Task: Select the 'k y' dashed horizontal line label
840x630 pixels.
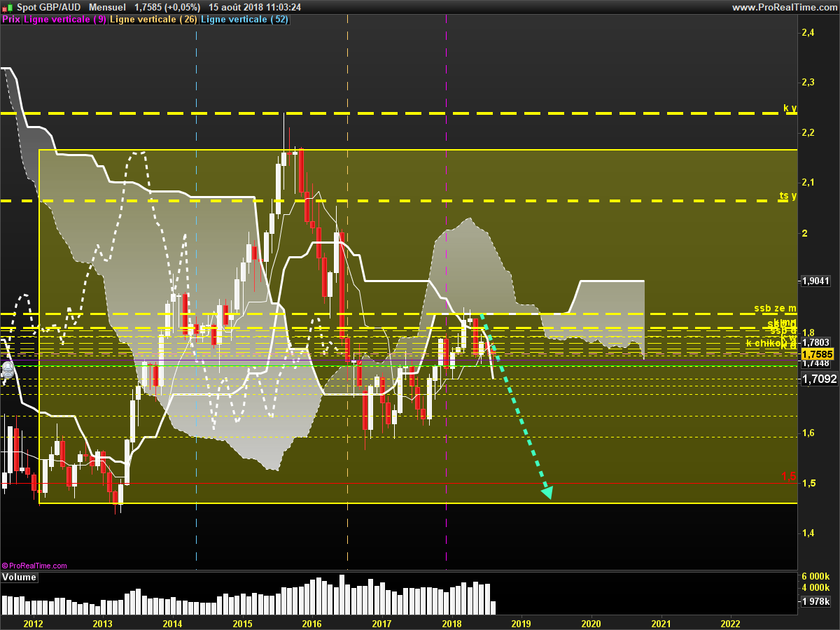Action: click(x=790, y=108)
